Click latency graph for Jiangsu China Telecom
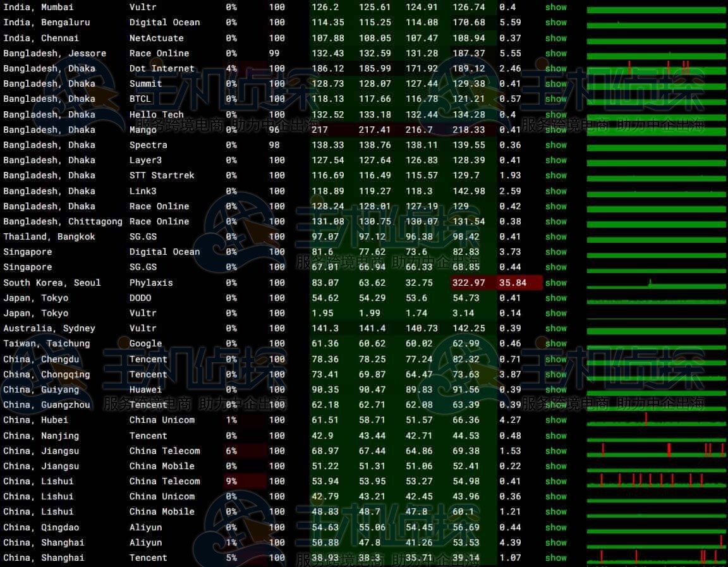The image size is (728, 567). click(656, 451)
